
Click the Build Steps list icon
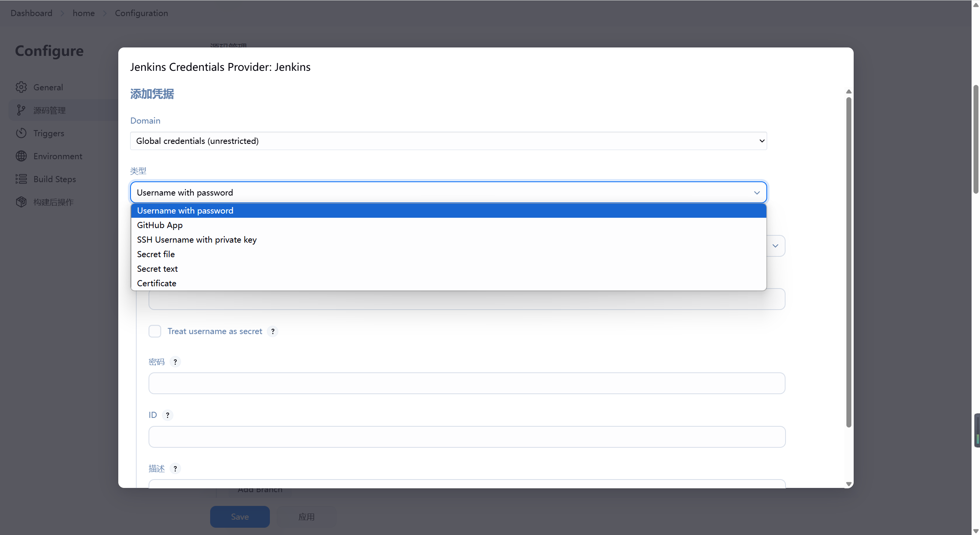click(x=21, y=179)
